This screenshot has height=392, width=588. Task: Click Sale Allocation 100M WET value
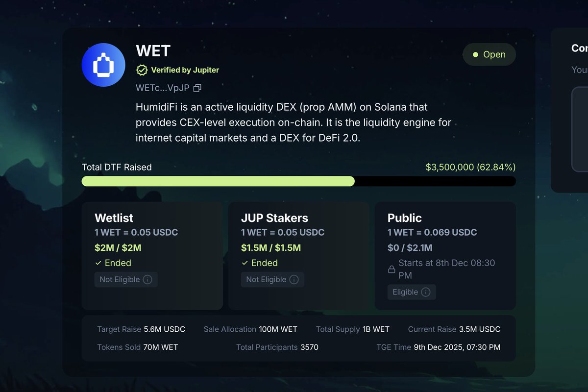pyautogui.click(x=278, y=329)
